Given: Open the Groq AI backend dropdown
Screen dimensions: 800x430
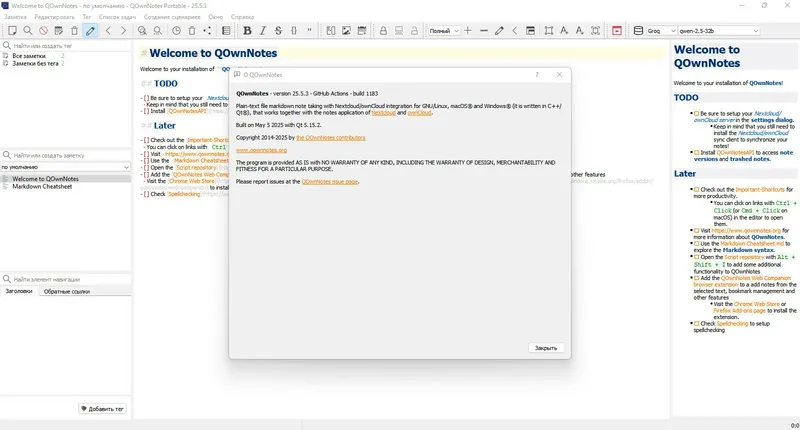Looking at the screenshot, I should (661, 31).
